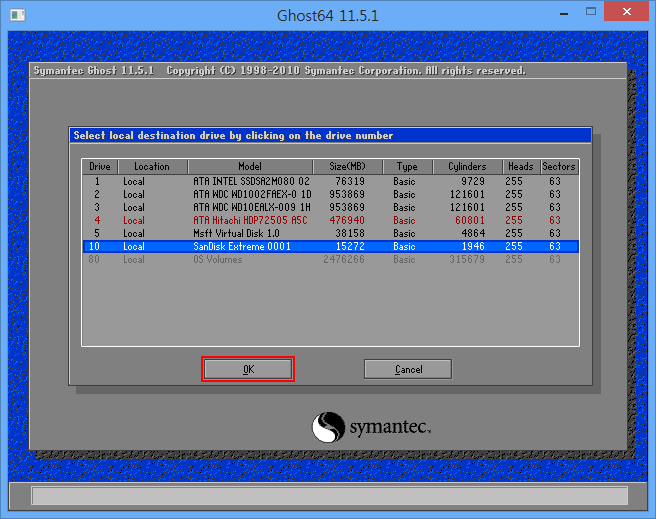
Task: Select drive 1 ATA INTEL SSDSA2M080
Action: coord(331,182)
